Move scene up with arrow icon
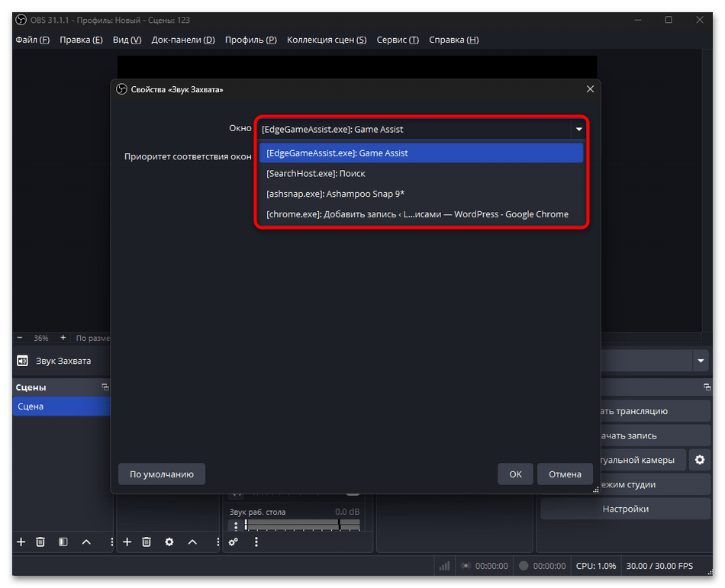This screenshot has height=588, width=725. [86, 541]
